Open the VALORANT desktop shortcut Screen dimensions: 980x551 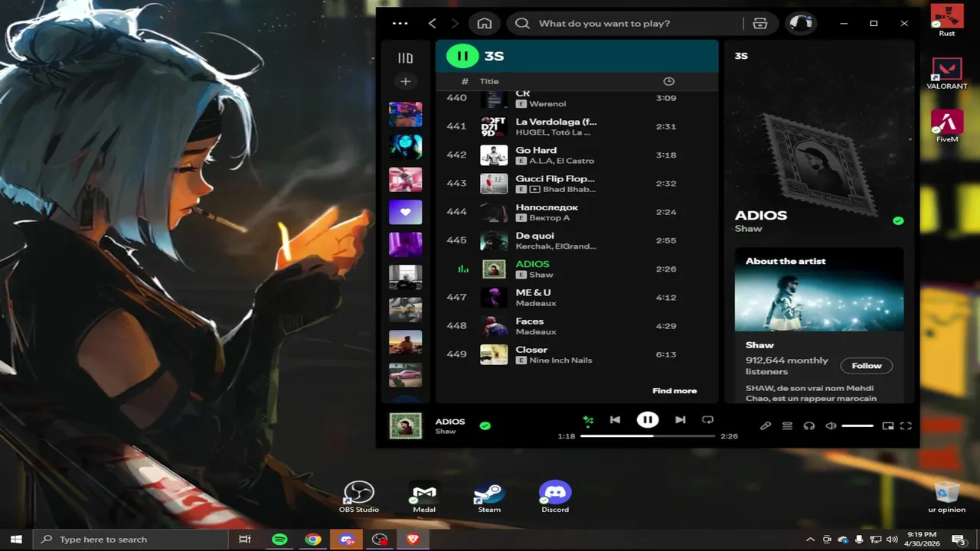coord(947,73)
